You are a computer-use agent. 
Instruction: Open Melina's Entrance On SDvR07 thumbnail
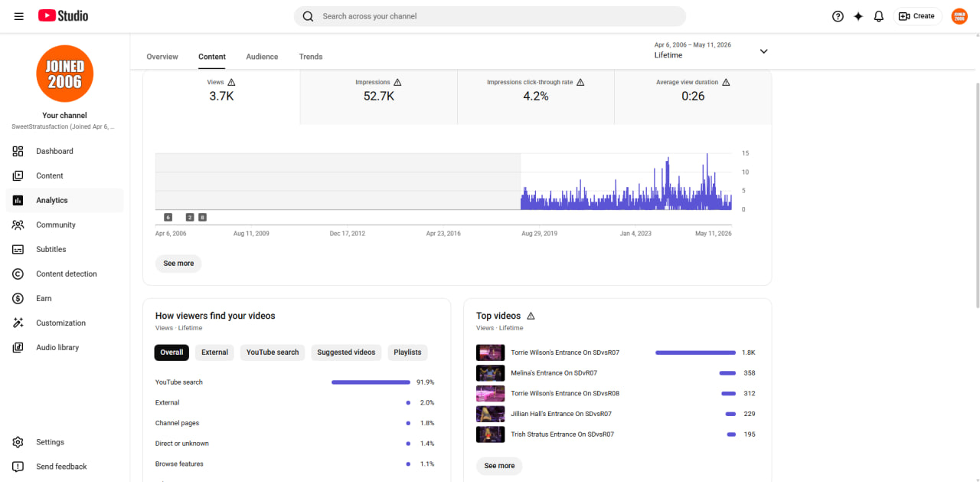(x=490, y=373)
